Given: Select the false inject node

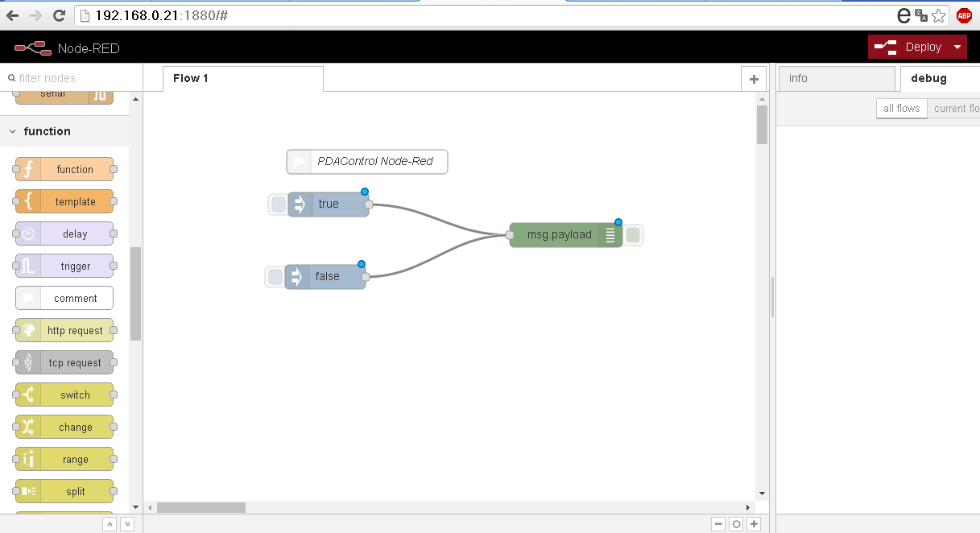Looking at the screenshot, I should [x=325, y=277].
